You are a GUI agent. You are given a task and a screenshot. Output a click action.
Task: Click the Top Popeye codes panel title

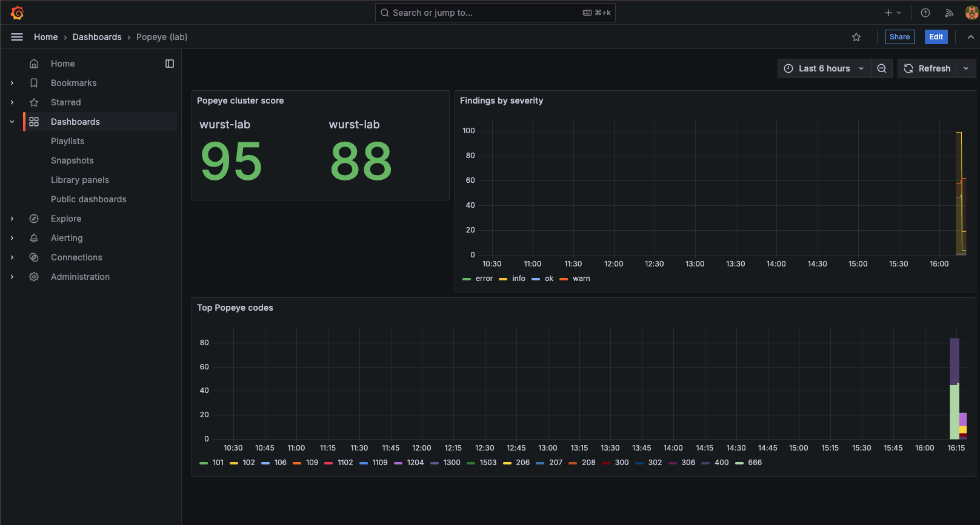tap(235, 308)
